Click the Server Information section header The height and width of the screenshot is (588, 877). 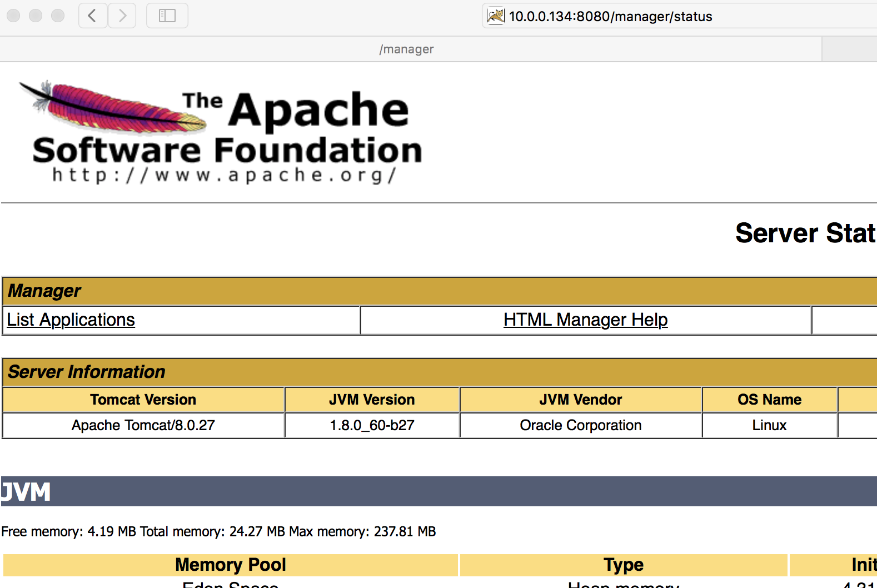pyautogui.click(x=440, y=372)
